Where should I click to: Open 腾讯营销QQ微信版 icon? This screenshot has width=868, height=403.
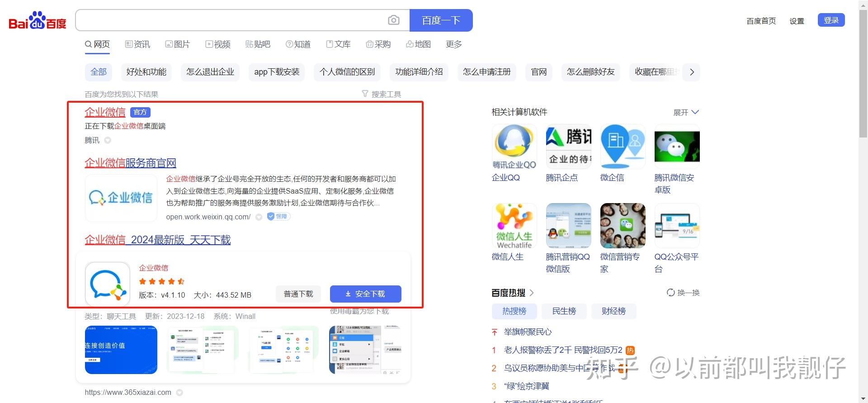coord(568,226)
